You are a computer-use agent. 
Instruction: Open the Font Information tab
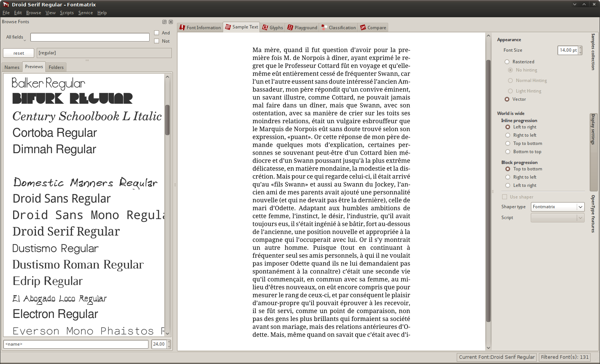(x=200, y=27)
